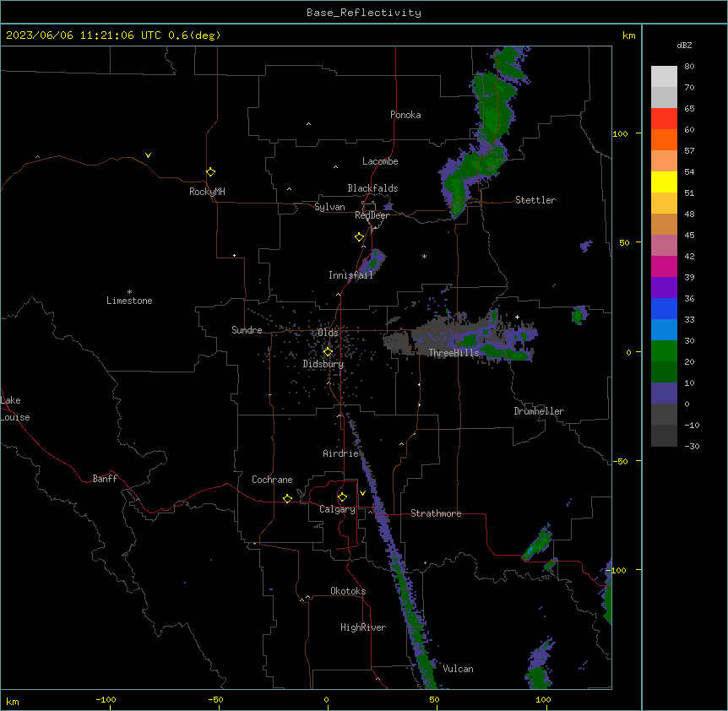728x711 pixels.
Task: Click the red 65 dBZ legend swatch
Action: click(x=664, y=119)
